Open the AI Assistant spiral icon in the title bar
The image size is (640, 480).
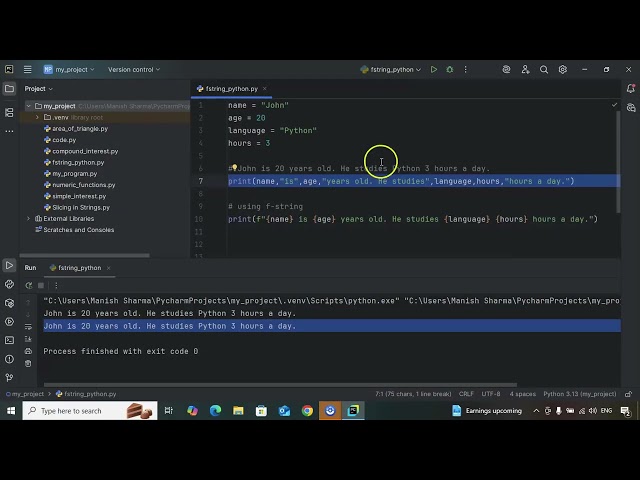[x=506, y=69]
